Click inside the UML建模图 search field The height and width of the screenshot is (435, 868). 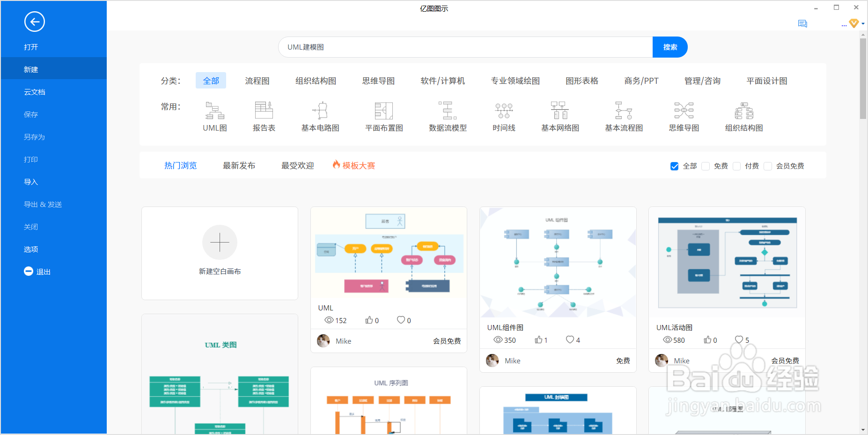463,47
